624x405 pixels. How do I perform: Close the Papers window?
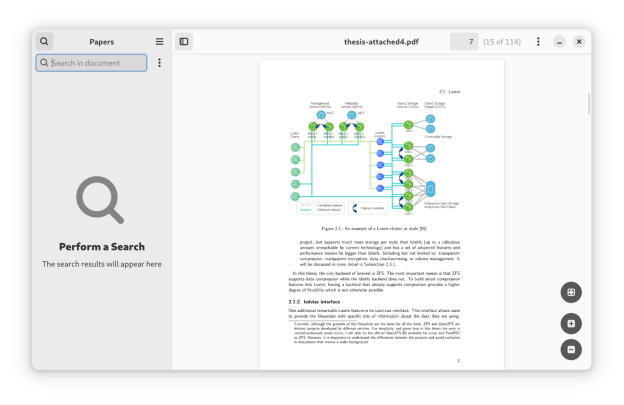579,42
